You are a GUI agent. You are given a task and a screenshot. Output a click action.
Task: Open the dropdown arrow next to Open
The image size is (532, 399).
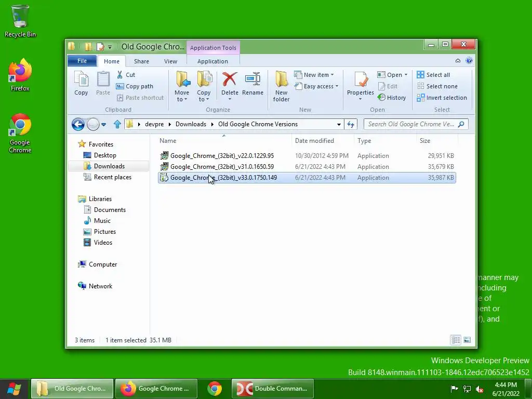pos(406,75)
